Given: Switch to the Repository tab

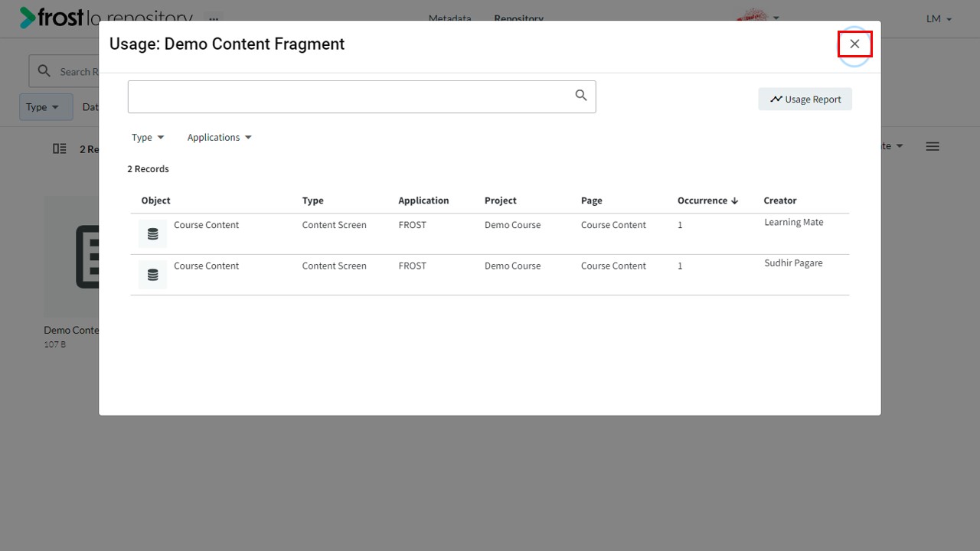Looking at the screenshot, I should click(518, 18).
